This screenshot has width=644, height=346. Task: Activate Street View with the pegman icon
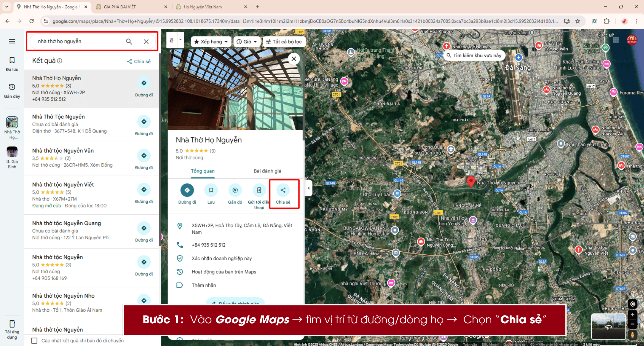pos(632,335)
